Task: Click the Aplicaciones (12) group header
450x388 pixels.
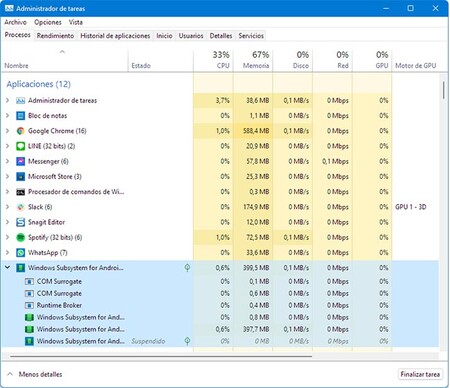Action: coord(39,84)
